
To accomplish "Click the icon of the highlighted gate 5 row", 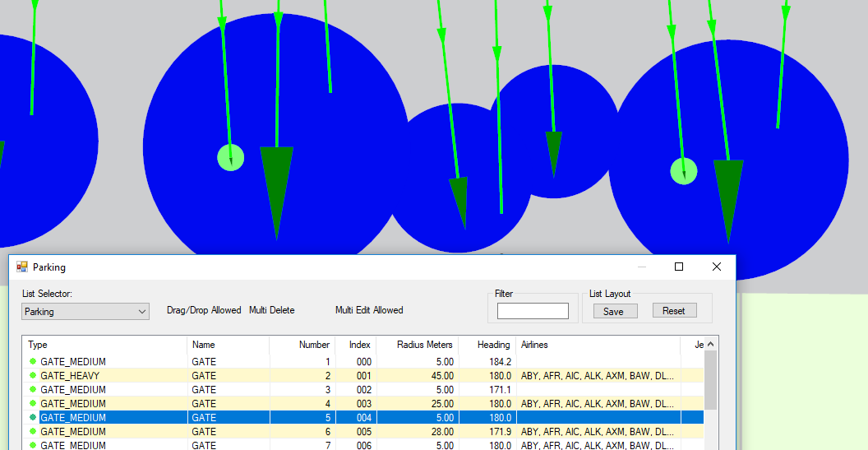I will (x=34, y=418).
